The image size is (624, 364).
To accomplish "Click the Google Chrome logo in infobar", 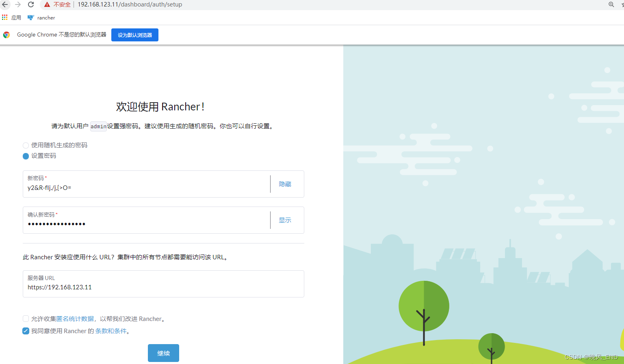I will click(6, 35).
